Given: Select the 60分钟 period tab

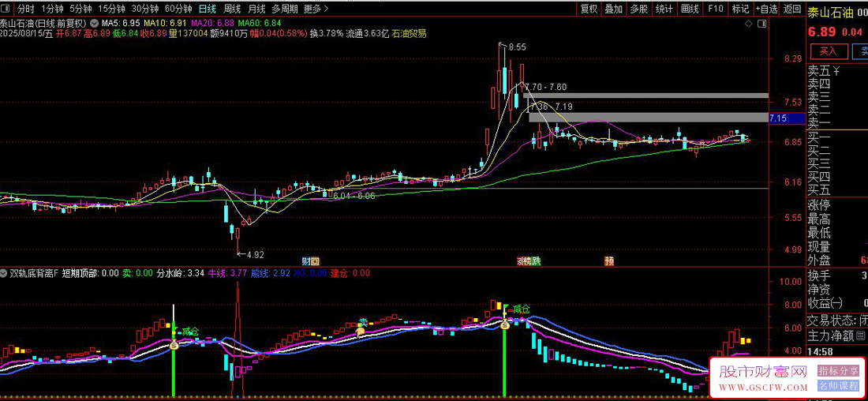Looking at the screenshot, I should 178,9.
